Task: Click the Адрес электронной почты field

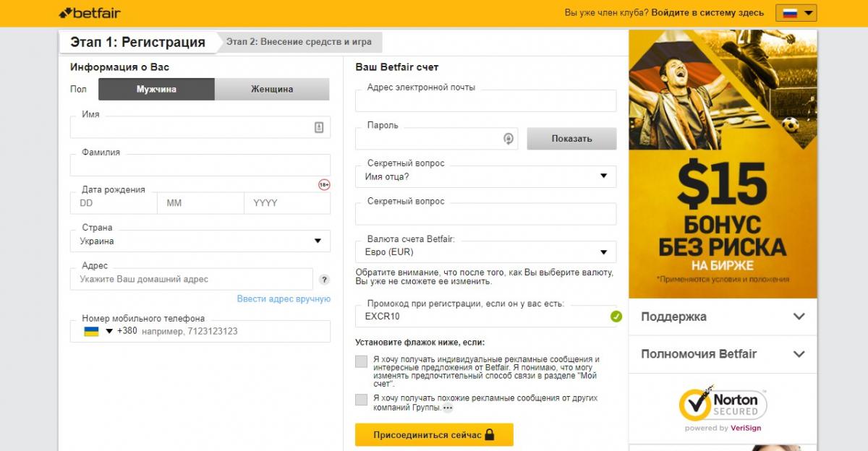Action: click(486, 101)
